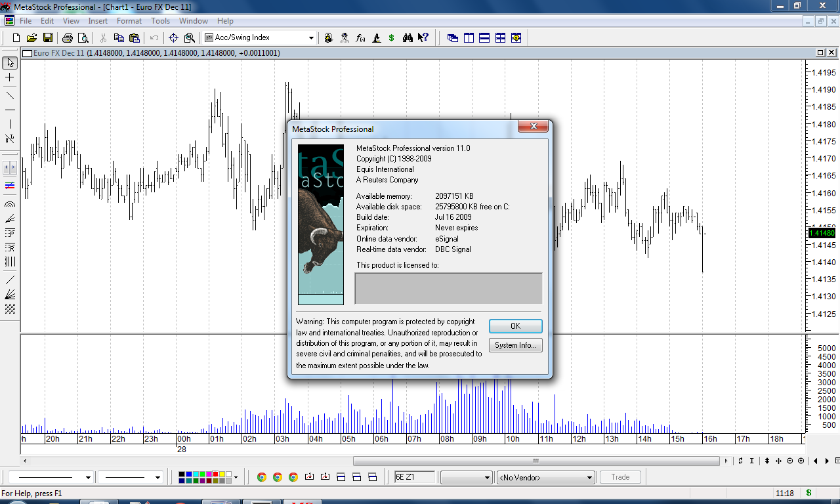The width and height of the screenshot is (840, 504).
Task: Open the No Vendor dropdown
Action: (589, 478)
